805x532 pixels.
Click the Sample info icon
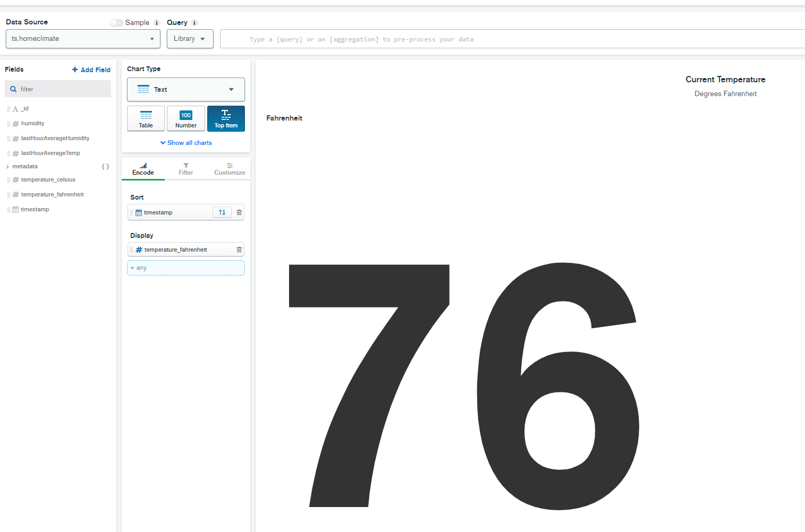point(156,23)
